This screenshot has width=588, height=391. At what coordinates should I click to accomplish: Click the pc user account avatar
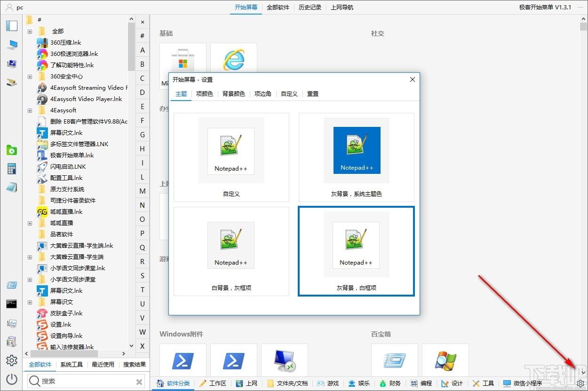(x=9, y=7)
